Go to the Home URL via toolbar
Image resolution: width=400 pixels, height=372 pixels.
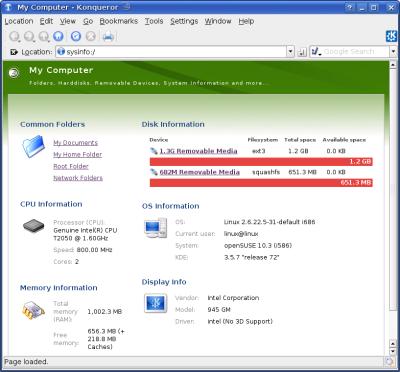58,36
